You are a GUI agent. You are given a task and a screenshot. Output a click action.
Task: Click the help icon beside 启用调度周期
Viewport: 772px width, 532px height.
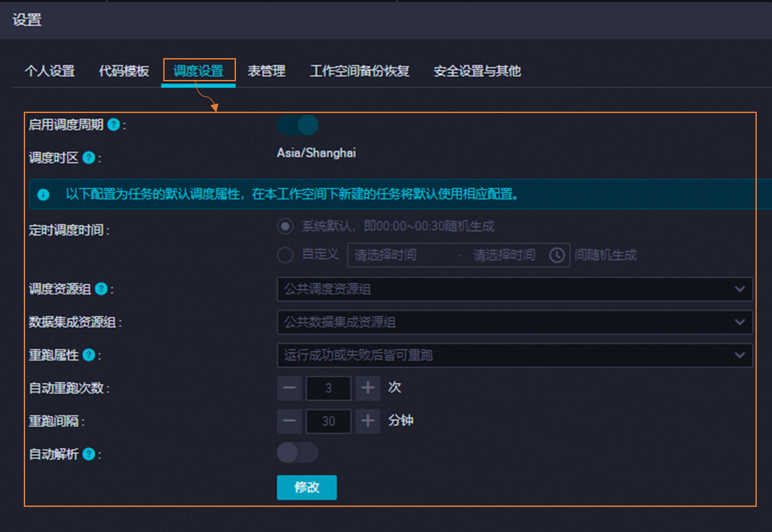click(112, 125)
